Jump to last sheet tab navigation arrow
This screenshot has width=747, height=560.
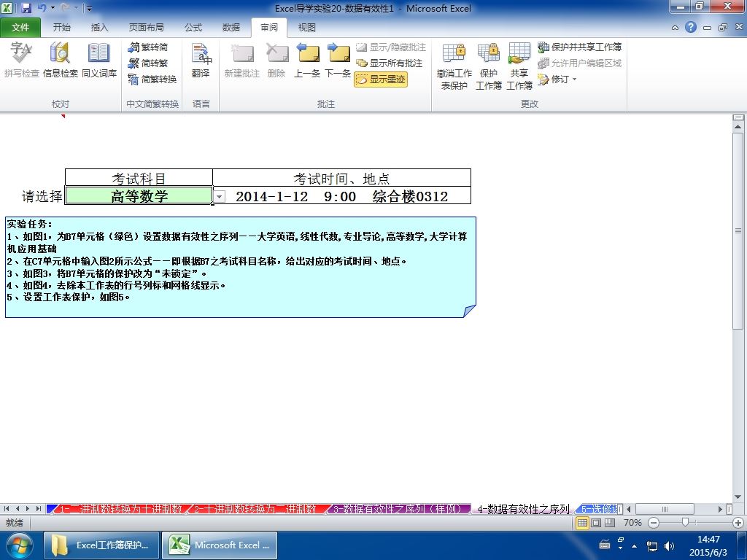38,509
